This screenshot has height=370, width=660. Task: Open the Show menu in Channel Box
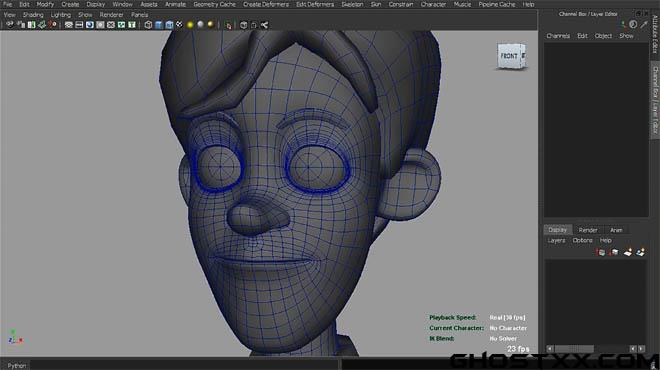tap(626, 36)
